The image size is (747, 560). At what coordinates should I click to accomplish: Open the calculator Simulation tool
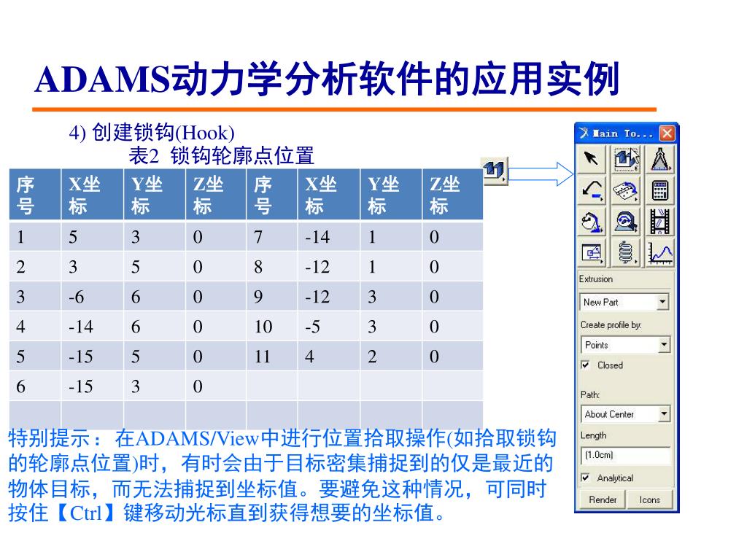pos(659,190)
